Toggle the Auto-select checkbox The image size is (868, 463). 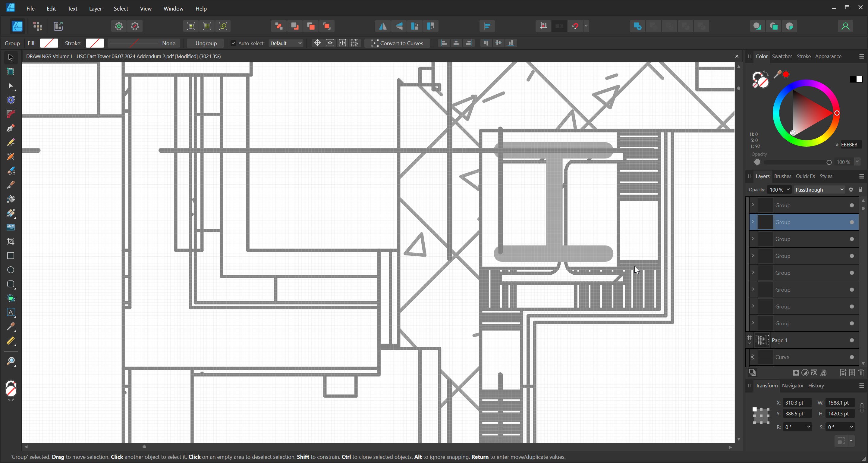(x=233, y=43)
